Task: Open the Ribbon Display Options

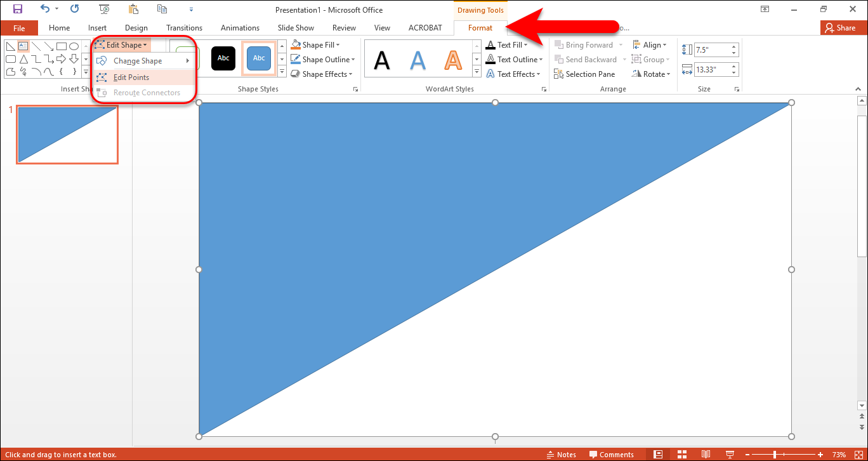Action: (x=765, y=9)
